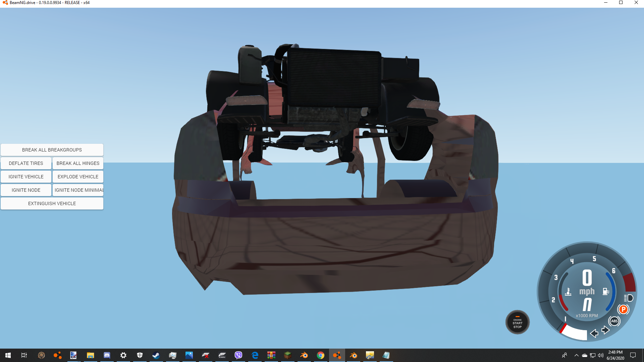Open Windows Security shield icon
This screenshot has height=362, width=644.
point(140,355)
